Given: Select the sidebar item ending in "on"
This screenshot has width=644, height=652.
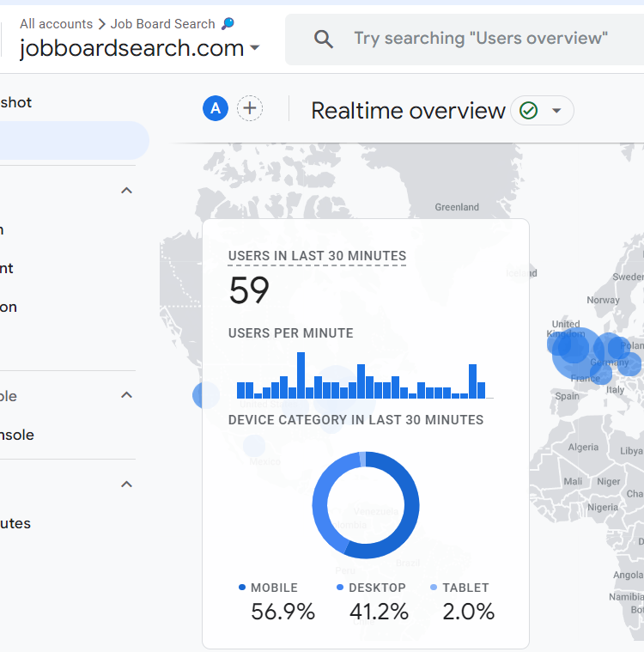Looking at the screenshot, I should pos(9,307).
